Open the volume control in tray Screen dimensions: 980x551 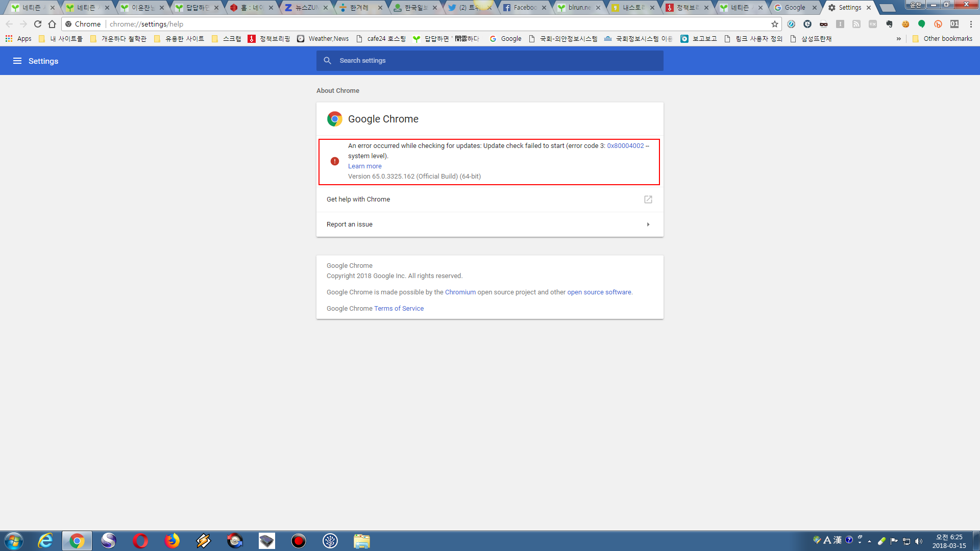tap(919, 541)
